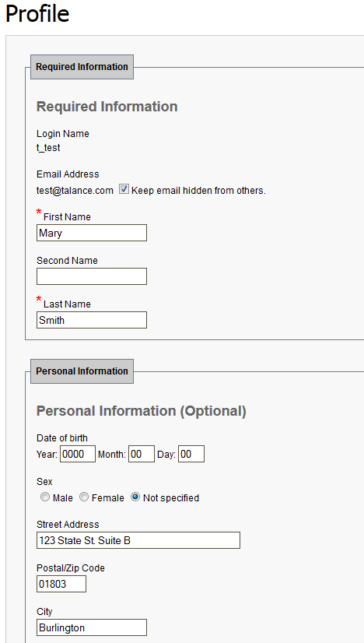Select the Female radio button
The image size is (364, 643).
click(84, 497)
